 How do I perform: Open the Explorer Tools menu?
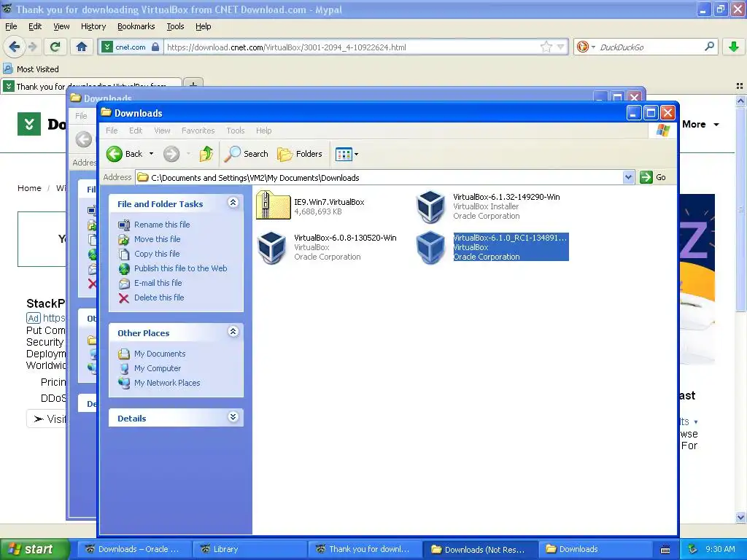(236, 131)
